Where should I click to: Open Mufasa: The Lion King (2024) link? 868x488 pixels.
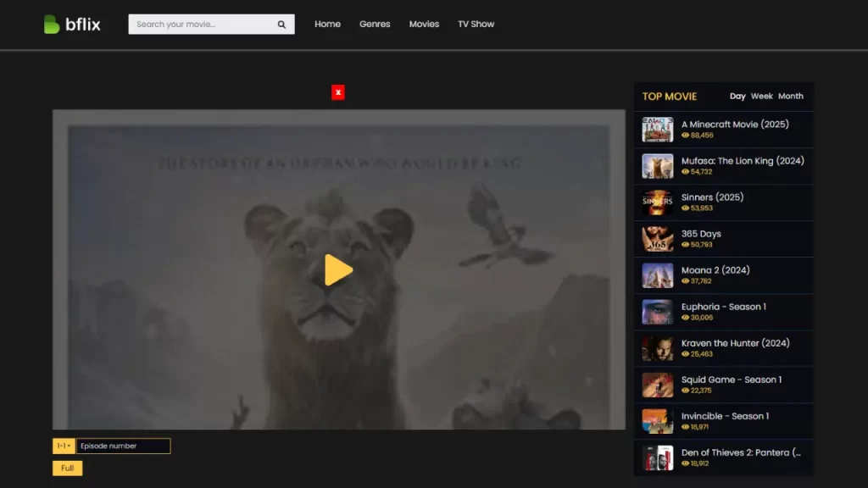pos(743,161)
